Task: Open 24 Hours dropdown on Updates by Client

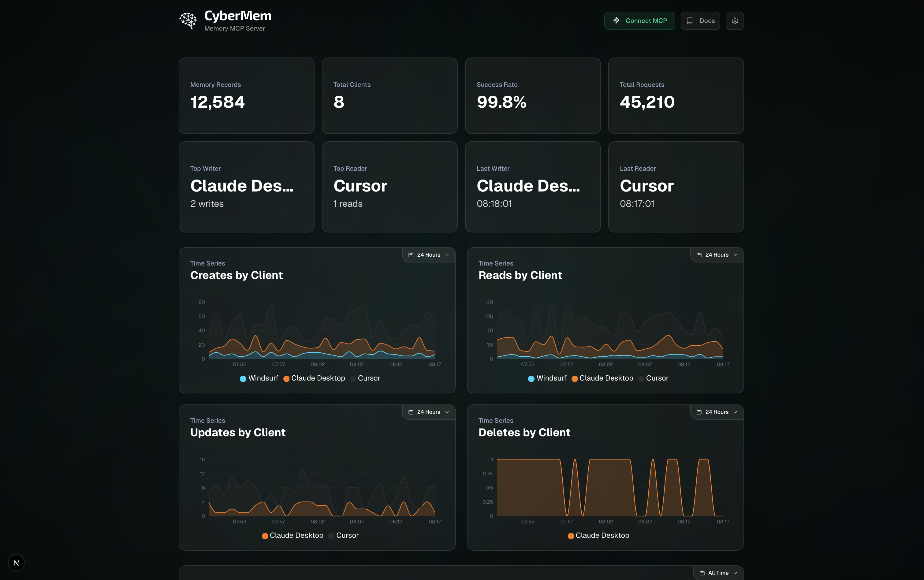Action: (428, 412)
